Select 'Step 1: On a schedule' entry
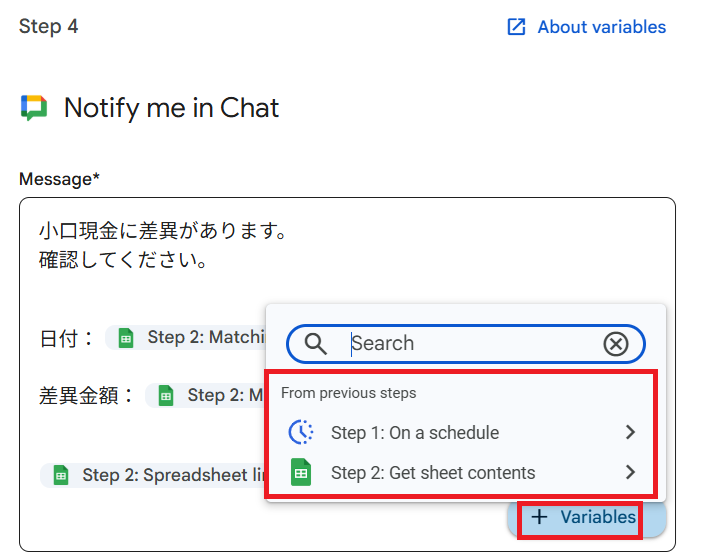Viewport: 714px width, 557px height. 414,432
